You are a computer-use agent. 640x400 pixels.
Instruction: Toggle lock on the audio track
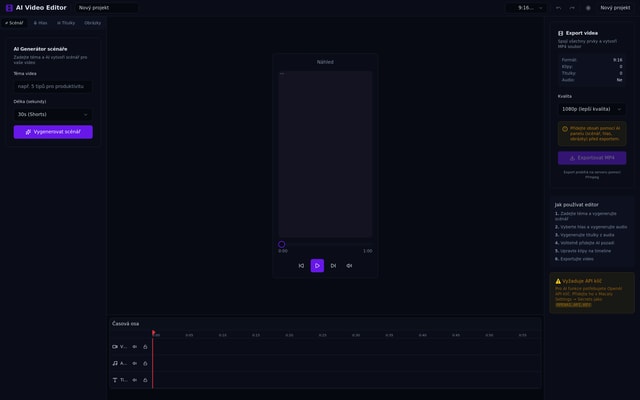point(145,363)
